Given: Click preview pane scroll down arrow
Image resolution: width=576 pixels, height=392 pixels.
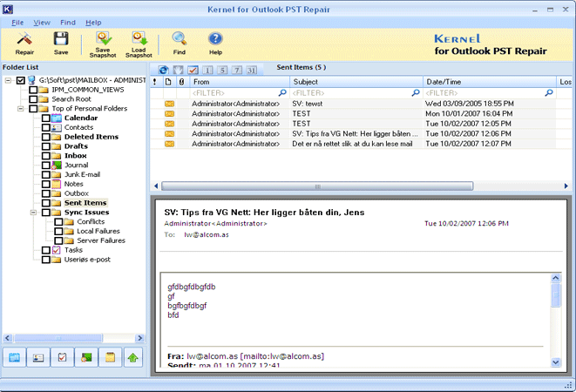Looking at the screenshot, I should [x=556, y=362].
